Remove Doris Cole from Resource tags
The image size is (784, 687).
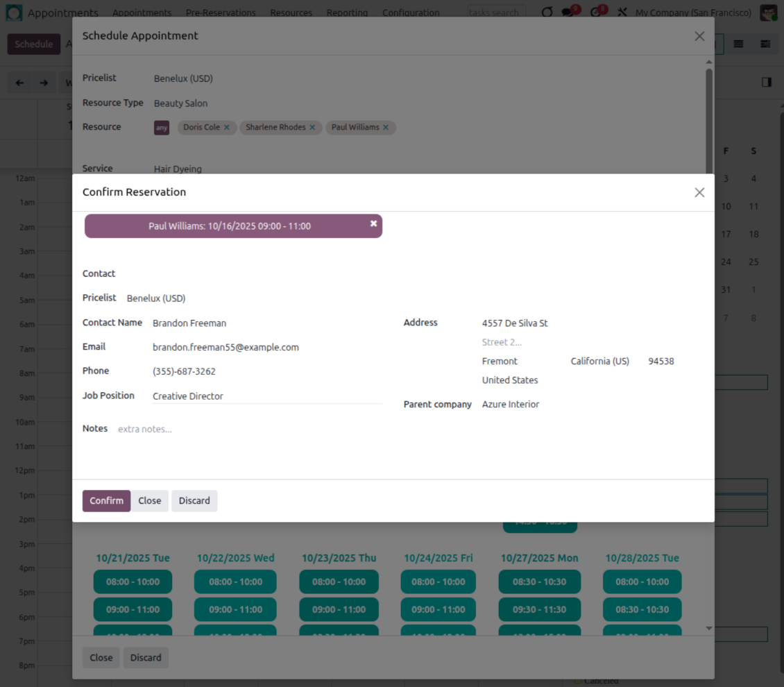(226, 128)
